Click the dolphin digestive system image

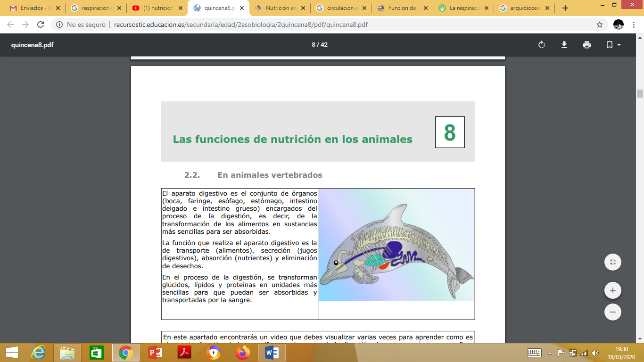point(396,245)
